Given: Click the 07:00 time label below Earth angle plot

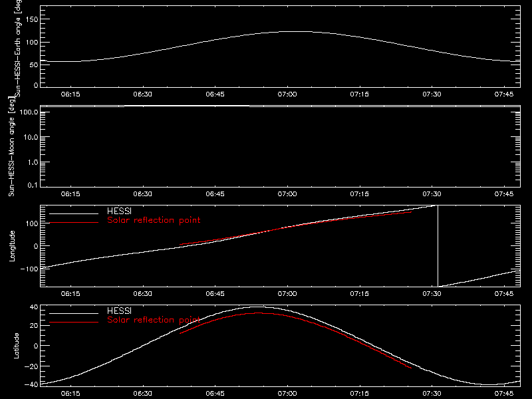Looking at the screenshot, I should pos(287,94).
